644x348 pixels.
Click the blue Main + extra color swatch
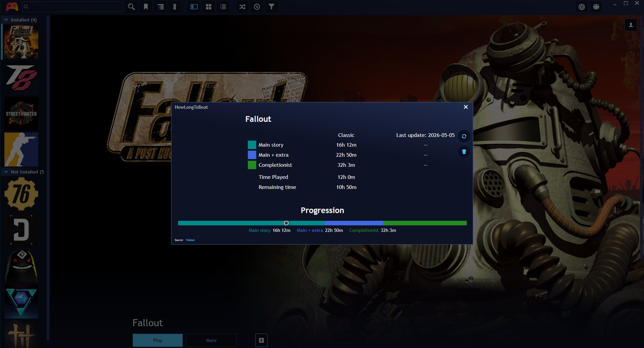point(252,155)
